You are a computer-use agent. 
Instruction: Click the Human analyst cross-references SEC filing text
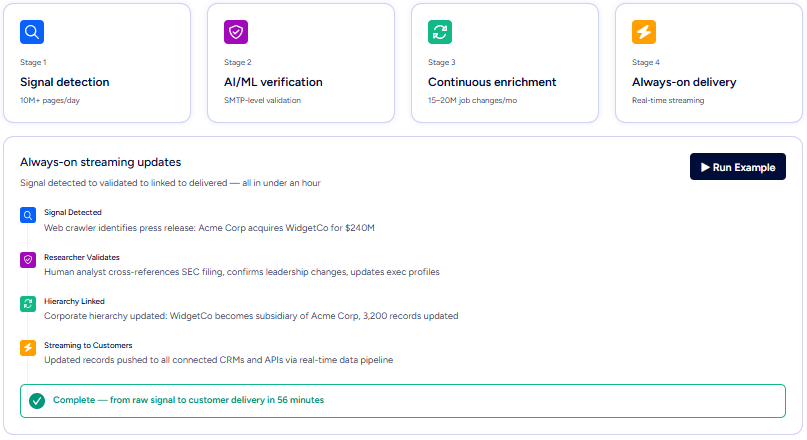point(242,272)
